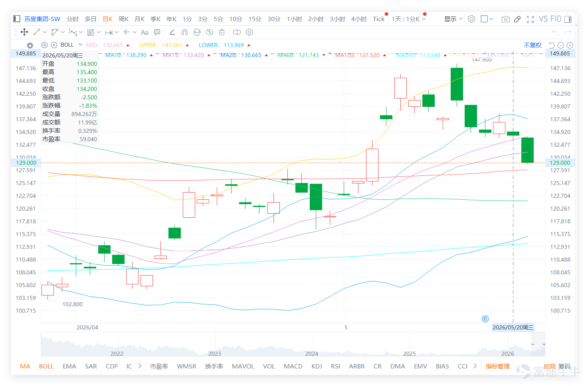Screen dimensions: 588x386
Task: Delete drawings with the trash icon
Action: pyautogui.click(x=222, y=32)
